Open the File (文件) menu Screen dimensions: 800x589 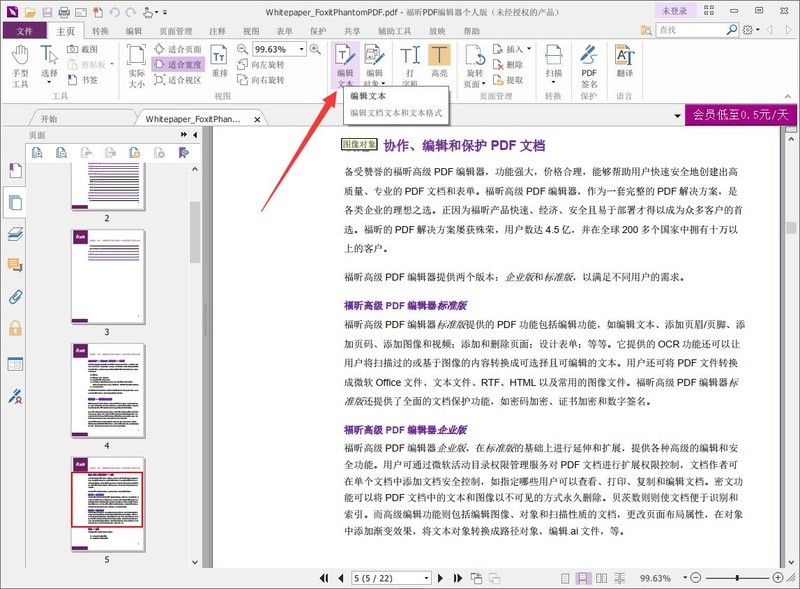click(x=25, y=31)
